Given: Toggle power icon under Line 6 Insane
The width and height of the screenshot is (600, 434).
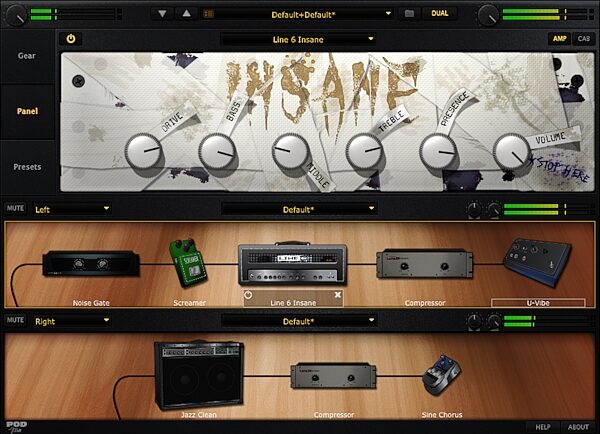Looking at the screenshot, I should click(x=248, y=295).
